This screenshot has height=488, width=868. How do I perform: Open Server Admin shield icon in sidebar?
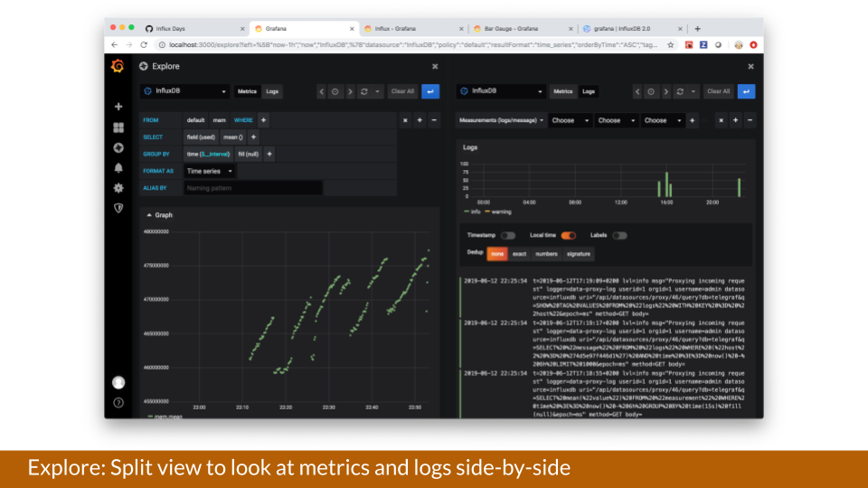coord(118,208)
